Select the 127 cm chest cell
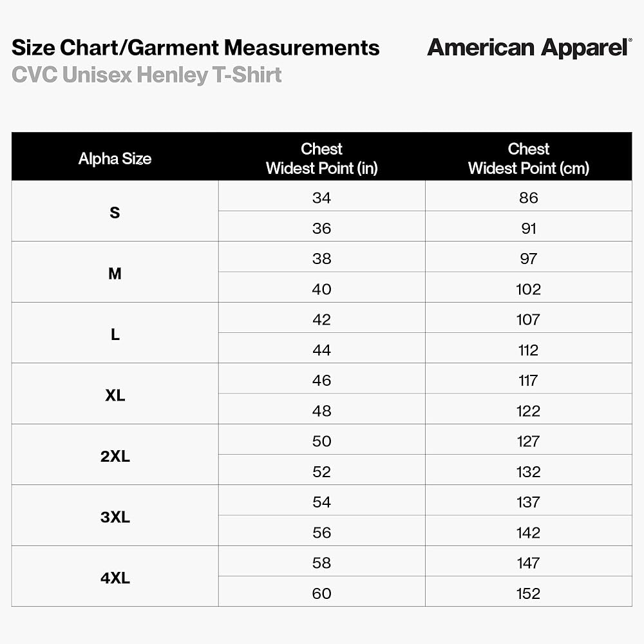Viewport: 644px width, 644px height. [528, 441]
